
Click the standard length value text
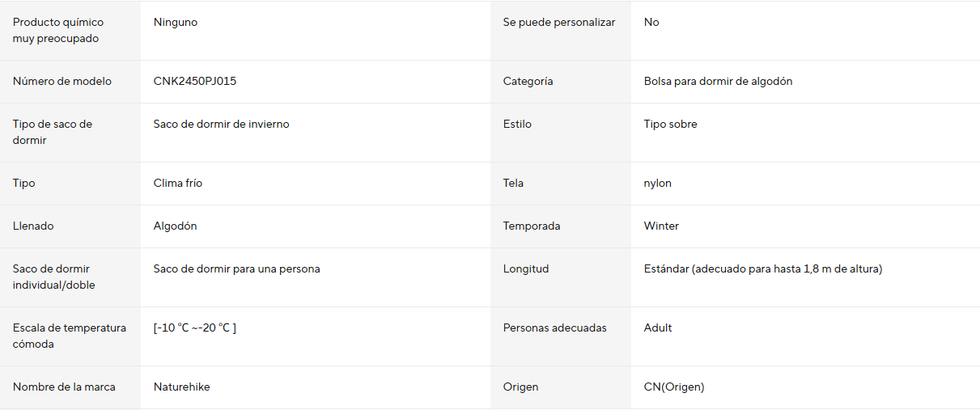coord(762,268)
